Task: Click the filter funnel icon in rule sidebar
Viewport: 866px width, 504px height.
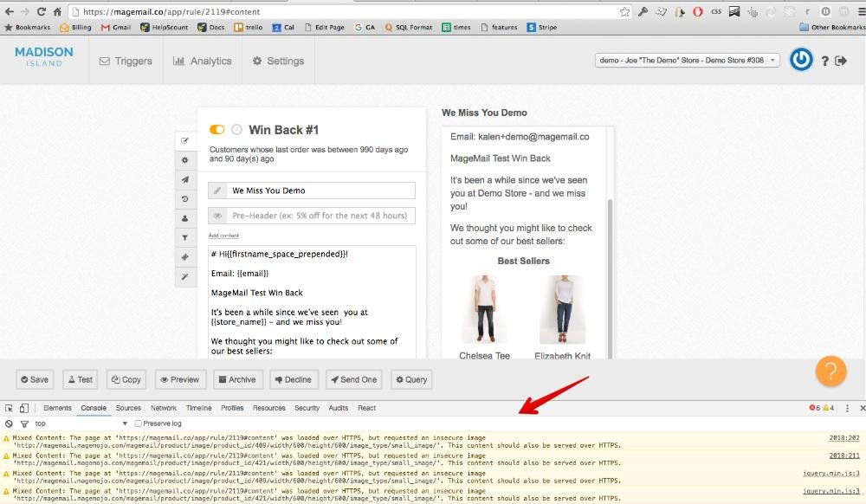Action: (x=184, y=237)
